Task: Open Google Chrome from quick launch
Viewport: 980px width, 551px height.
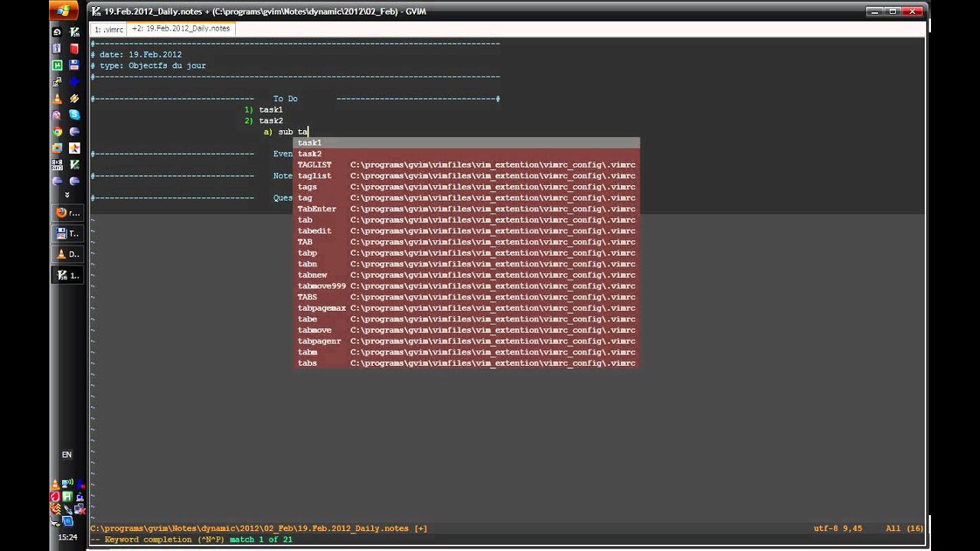Action: (x=57, y=132)
